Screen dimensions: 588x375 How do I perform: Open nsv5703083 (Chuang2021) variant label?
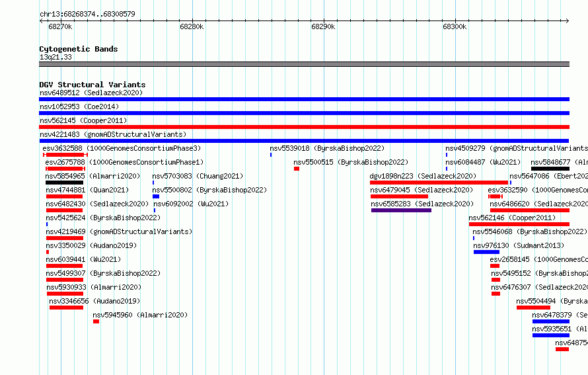[198, 176]
